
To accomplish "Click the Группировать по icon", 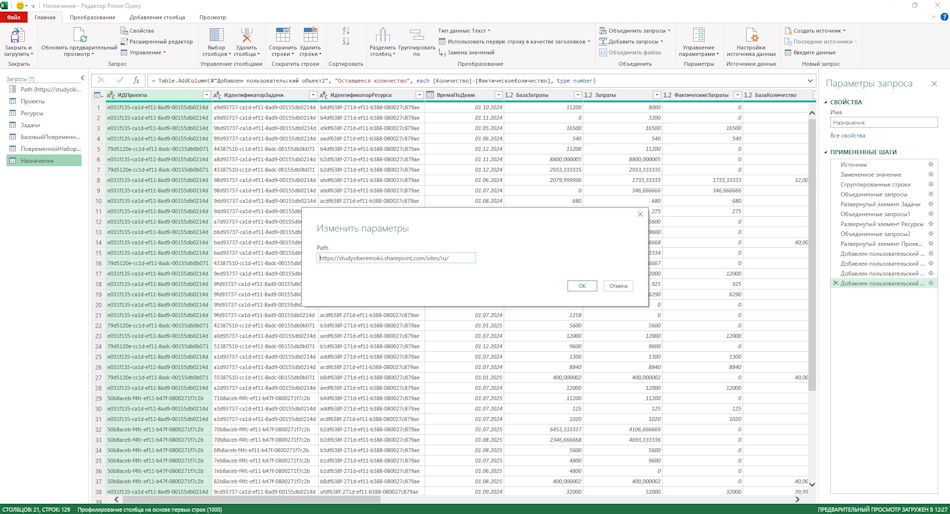I will 417,35.
